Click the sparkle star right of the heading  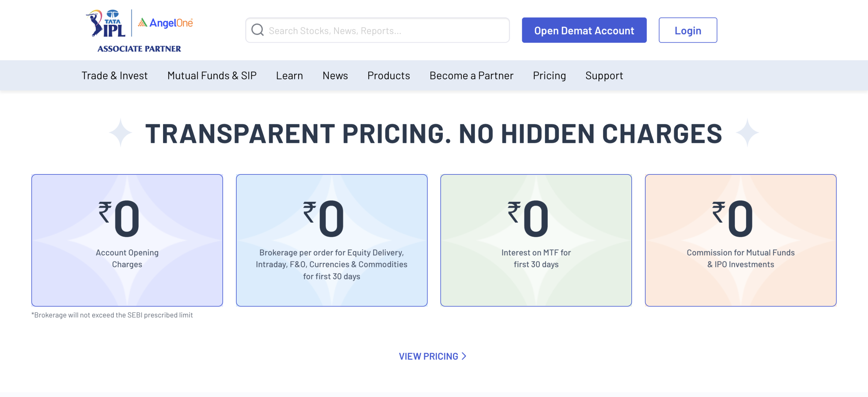coord(747,132)
